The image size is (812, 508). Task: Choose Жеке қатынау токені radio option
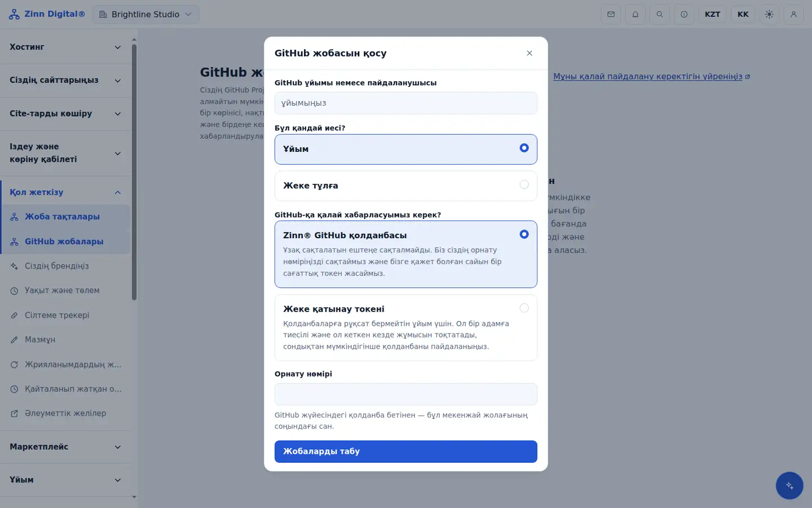pos(406,327)
